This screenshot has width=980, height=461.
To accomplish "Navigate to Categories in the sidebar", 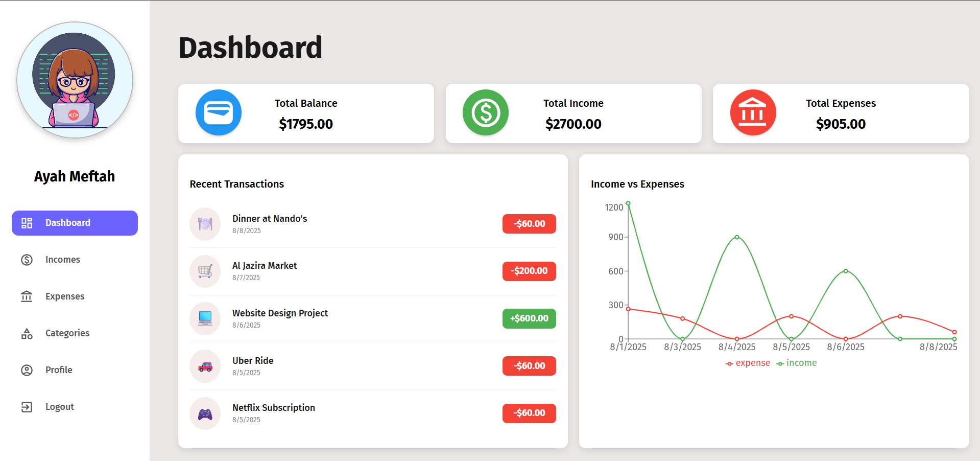I will [x=67, y=333].
